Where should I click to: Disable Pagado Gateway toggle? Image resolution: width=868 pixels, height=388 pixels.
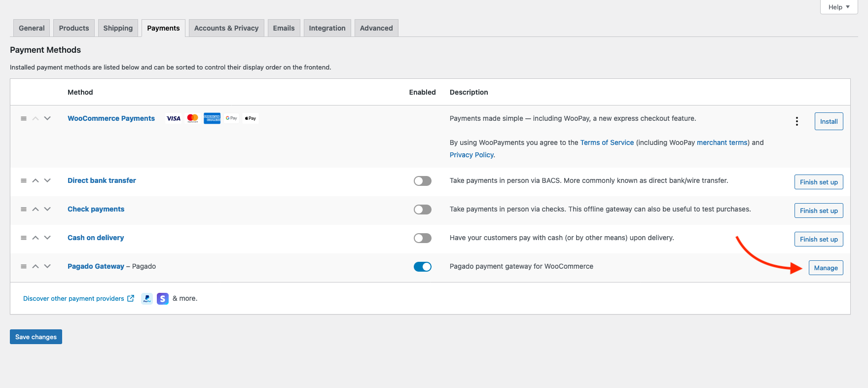[423, 267]
